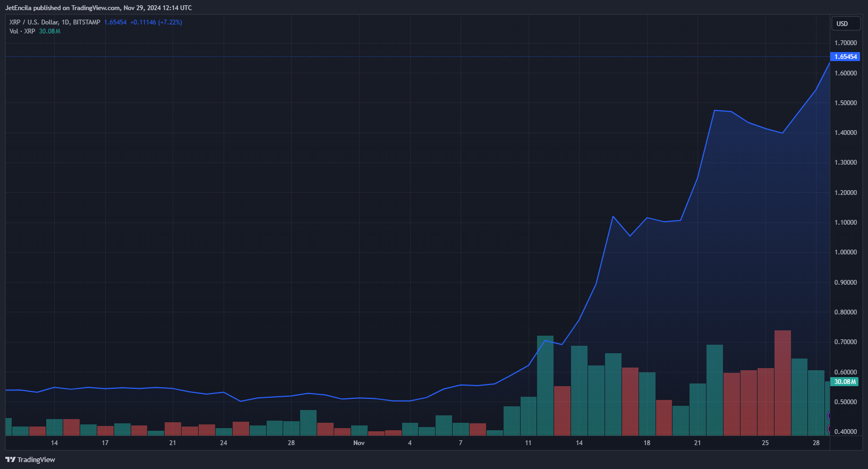Click the 1.00000 price scale label
868x469 pixels.
click(x=845, y=252)
